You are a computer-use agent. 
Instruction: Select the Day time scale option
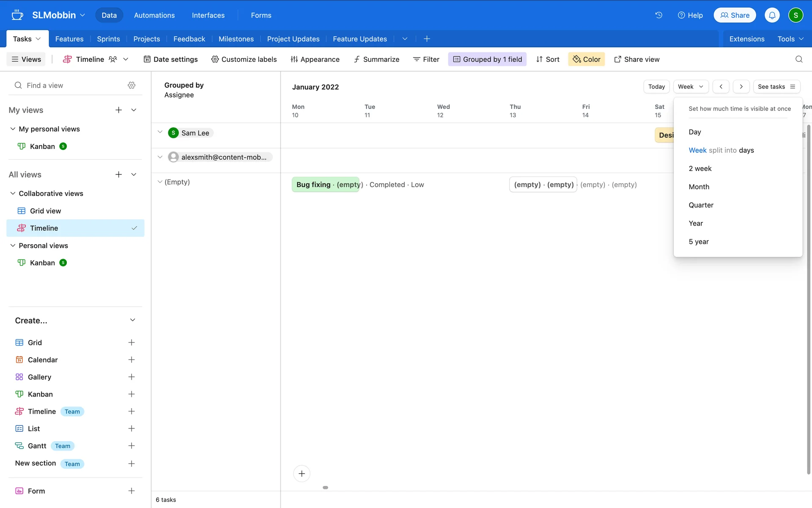coord(694,132)
